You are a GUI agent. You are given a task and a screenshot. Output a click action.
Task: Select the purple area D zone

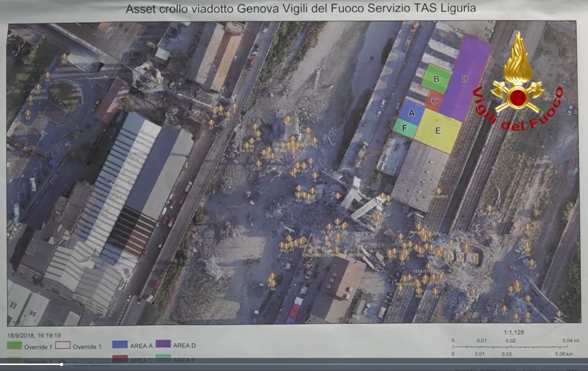click(465, 79)
